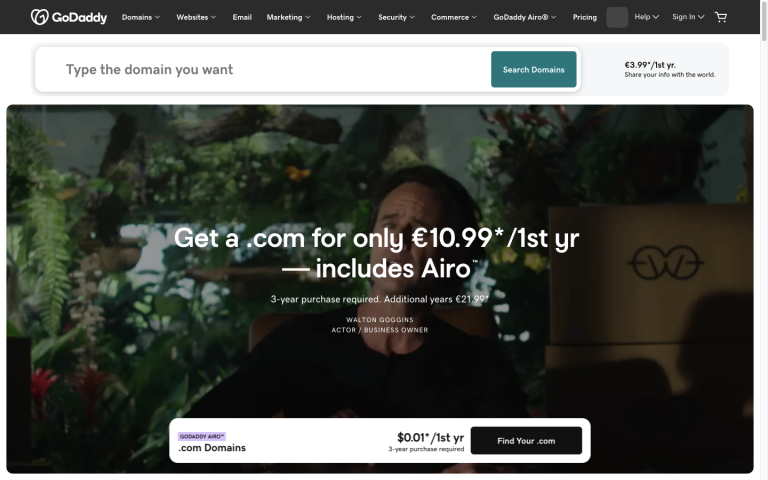This screenshot has height=480, width=768.
Task: Click the page vertical scrollbar
Action: pos(764,240)
